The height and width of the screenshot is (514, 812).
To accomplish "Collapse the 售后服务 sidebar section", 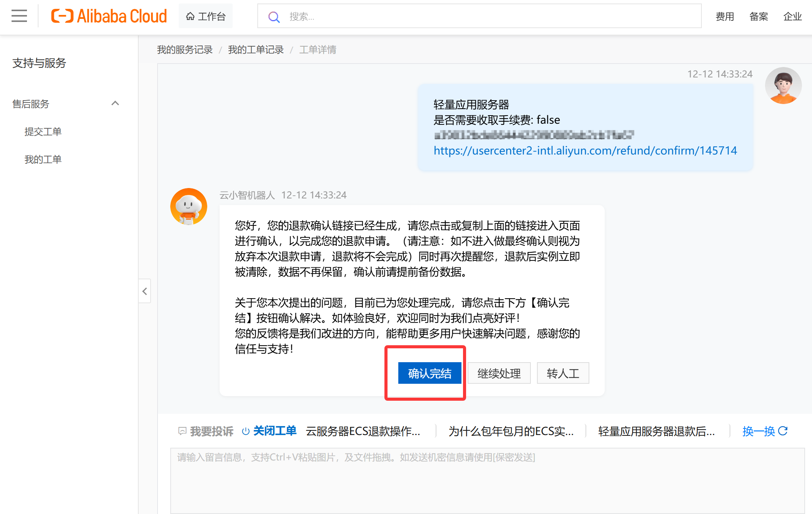I will [x=115, y=104].
